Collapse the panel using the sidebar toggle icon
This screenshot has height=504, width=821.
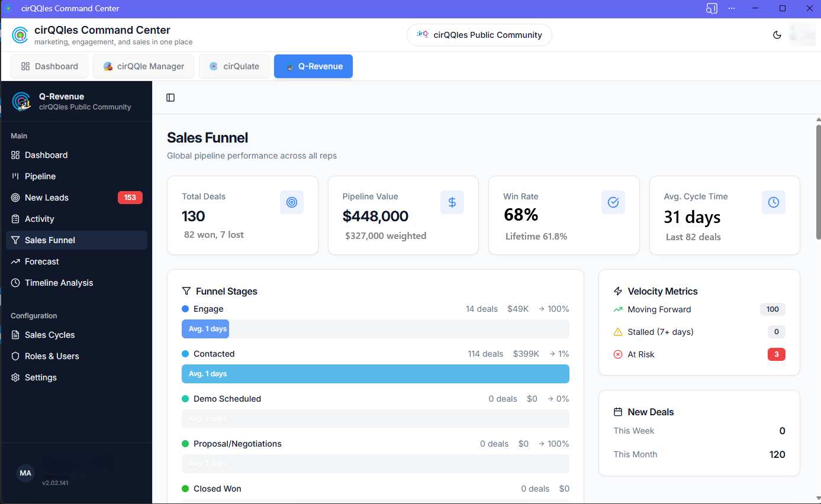(170, 98)
